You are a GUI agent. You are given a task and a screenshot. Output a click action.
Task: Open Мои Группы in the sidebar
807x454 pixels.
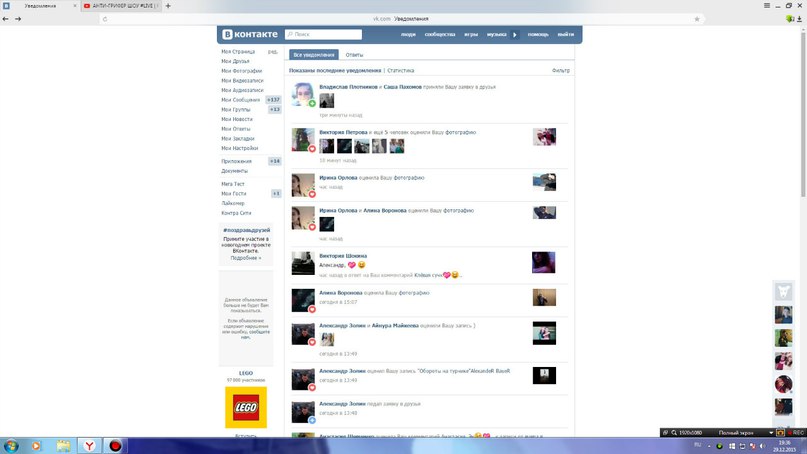point(236,110)
